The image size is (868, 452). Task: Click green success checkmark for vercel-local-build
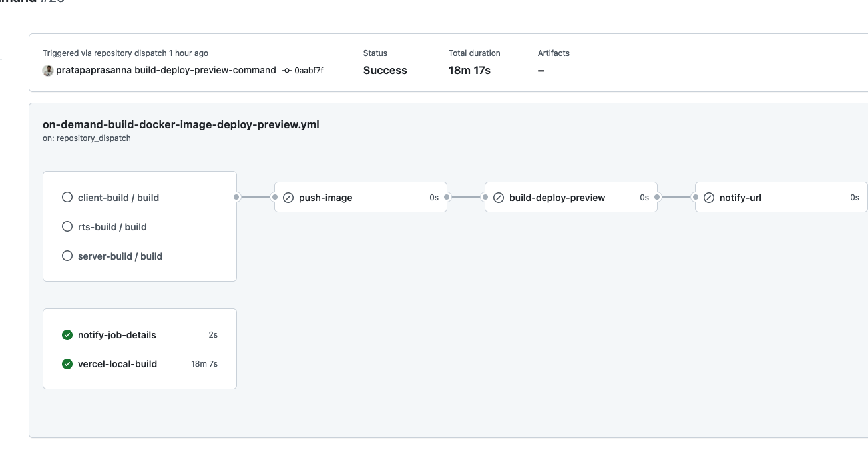67,364
